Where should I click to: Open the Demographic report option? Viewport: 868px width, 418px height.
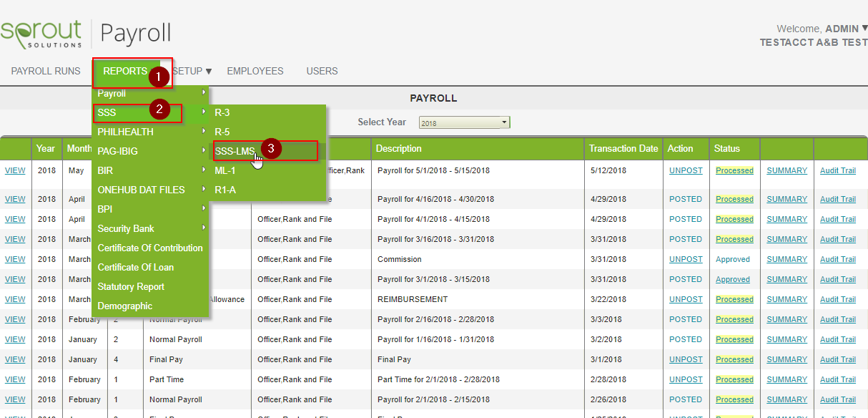(150, 306)
